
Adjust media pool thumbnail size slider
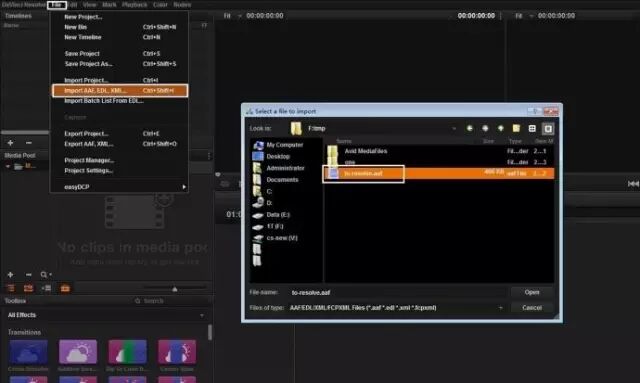tap(175, 289)
